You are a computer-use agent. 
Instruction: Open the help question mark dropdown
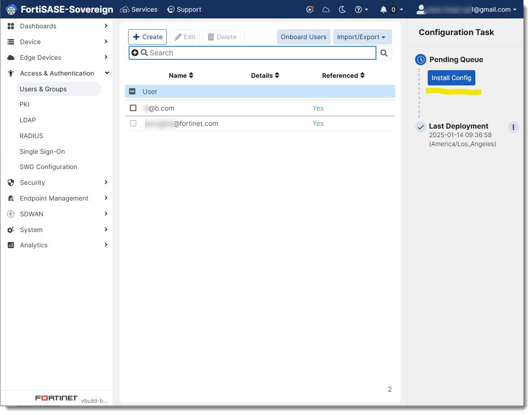pyautogui.click(x=362, y=9)
